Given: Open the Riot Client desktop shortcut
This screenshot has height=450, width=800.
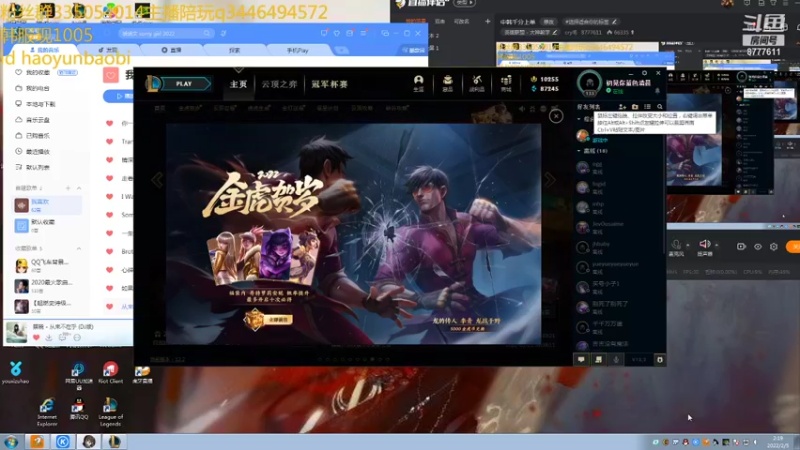Looking at the screenshot, I should pyautogui.click(x=110, y=372).
